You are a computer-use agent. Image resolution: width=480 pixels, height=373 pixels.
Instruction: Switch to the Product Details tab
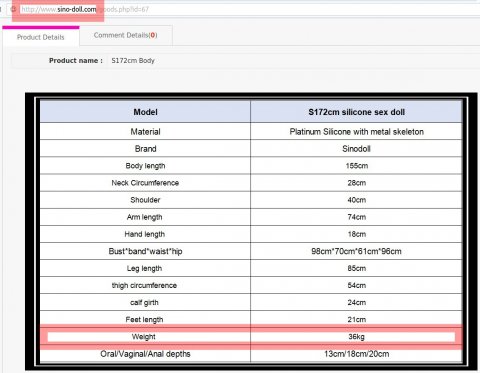[x=41, y=37]
